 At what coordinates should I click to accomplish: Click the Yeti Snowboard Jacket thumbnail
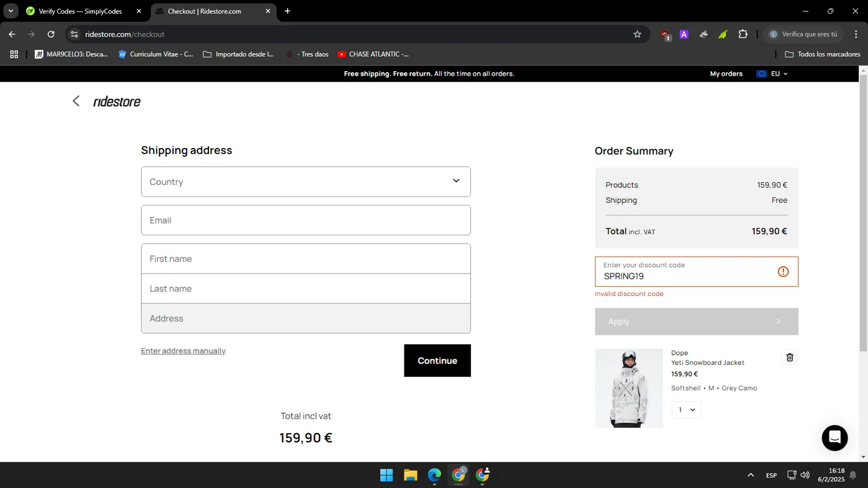pos(629,388)
